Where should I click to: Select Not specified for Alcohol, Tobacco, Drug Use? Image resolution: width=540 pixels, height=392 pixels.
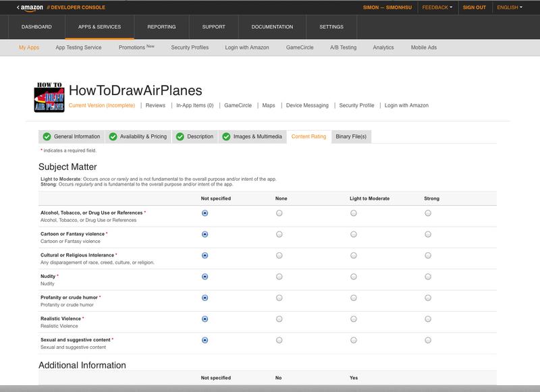205,213
